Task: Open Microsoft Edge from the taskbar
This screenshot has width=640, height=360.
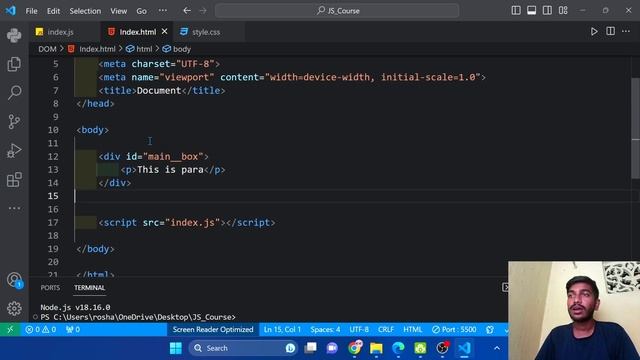Action: (398, 348)
